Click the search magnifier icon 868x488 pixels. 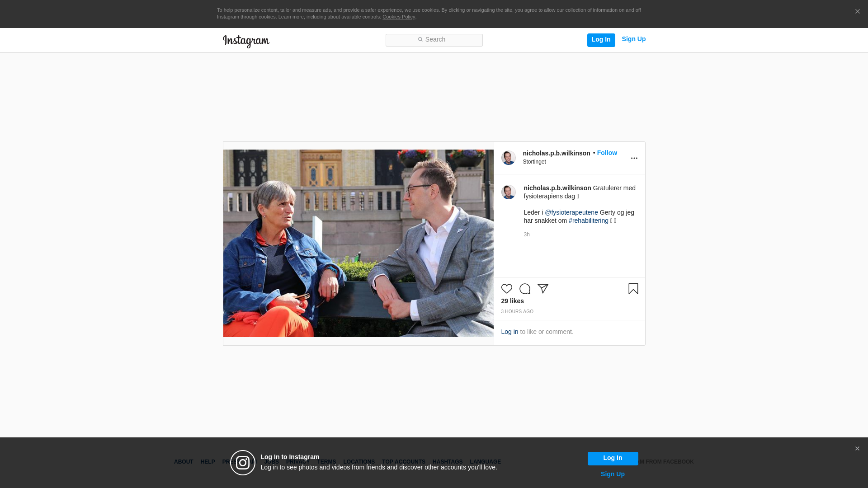pyautogui.click(x=420, y=40)
